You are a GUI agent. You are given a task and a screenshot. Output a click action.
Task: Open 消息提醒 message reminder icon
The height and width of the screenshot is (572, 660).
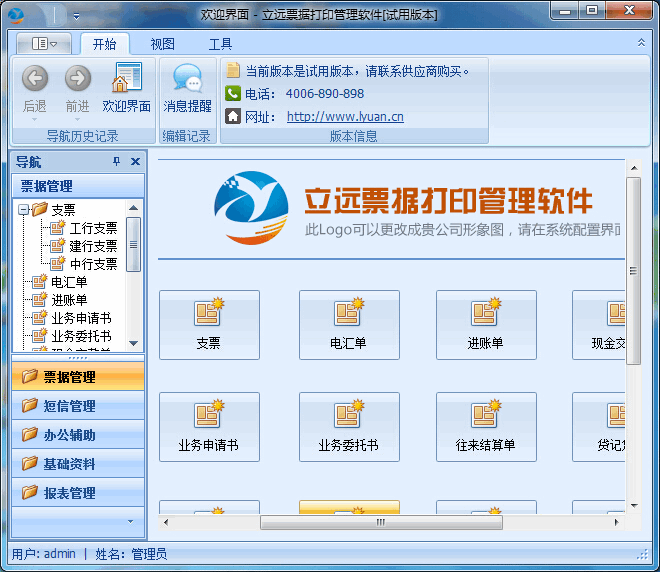(187, 79)
